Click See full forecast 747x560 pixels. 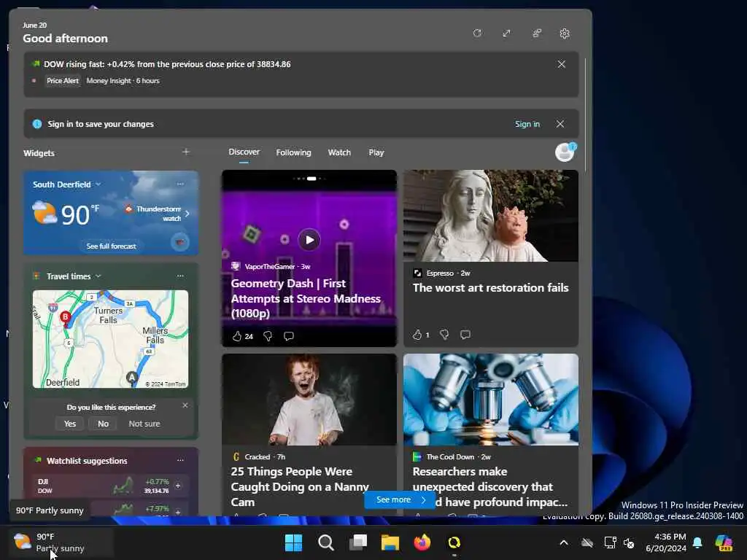(111, 246)
